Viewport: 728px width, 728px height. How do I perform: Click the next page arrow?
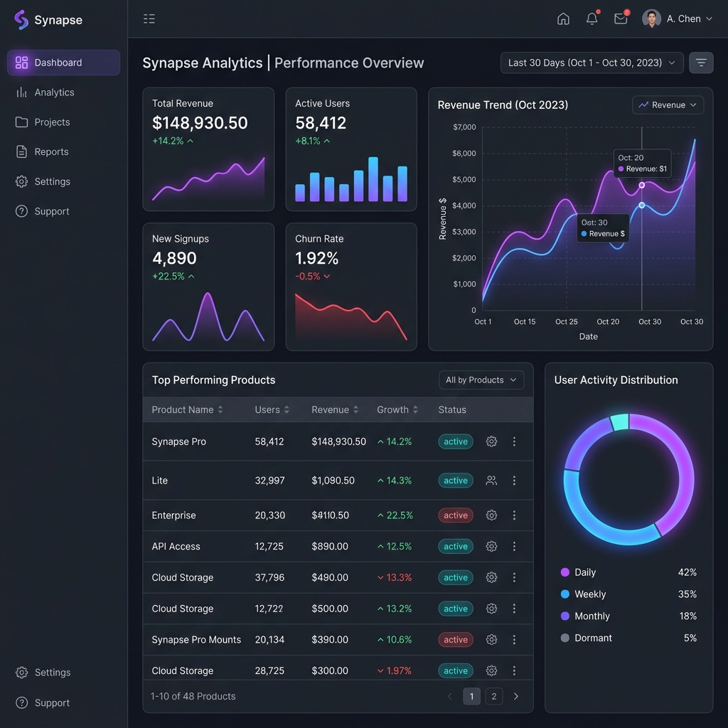coord(516,697)
